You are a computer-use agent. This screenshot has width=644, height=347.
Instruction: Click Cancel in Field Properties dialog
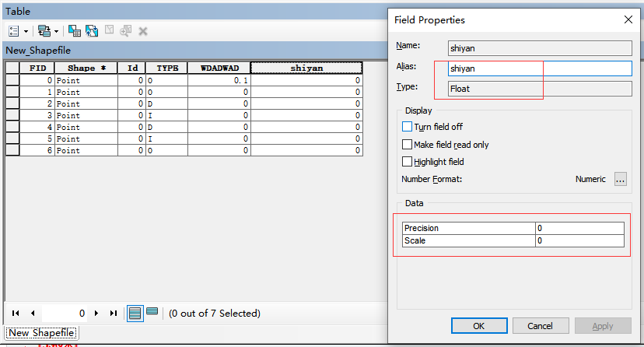pos(539,326)
